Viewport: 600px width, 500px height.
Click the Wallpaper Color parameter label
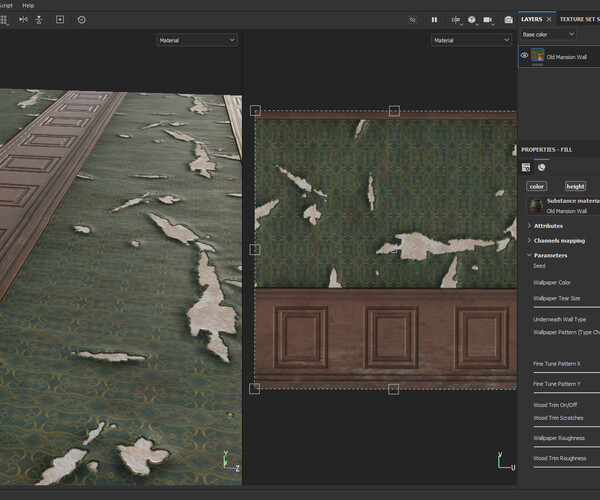[x=552, y=283]
